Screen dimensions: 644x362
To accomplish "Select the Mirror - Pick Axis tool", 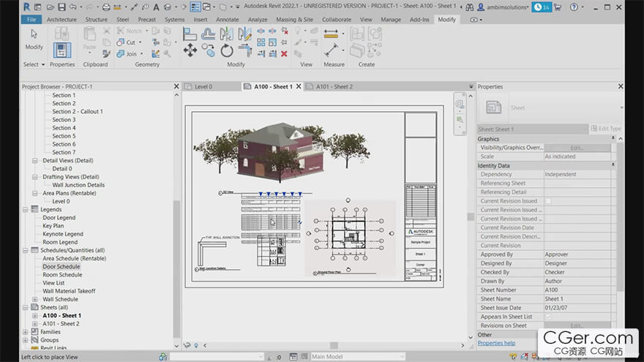I will [226, 34].
